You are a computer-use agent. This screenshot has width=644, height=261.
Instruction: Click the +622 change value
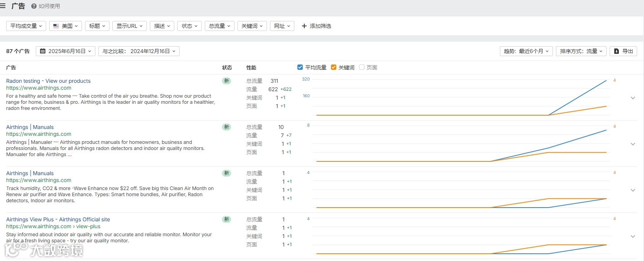286,89
